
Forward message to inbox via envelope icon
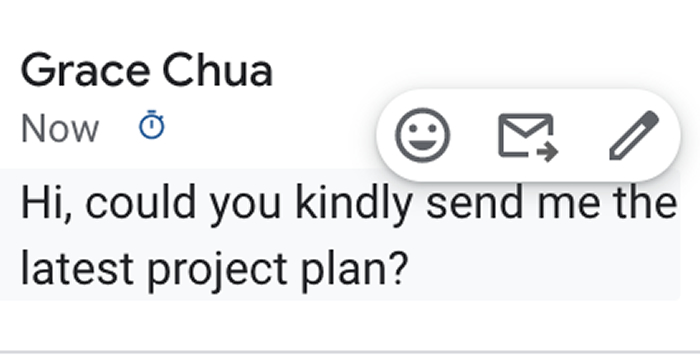528,136
